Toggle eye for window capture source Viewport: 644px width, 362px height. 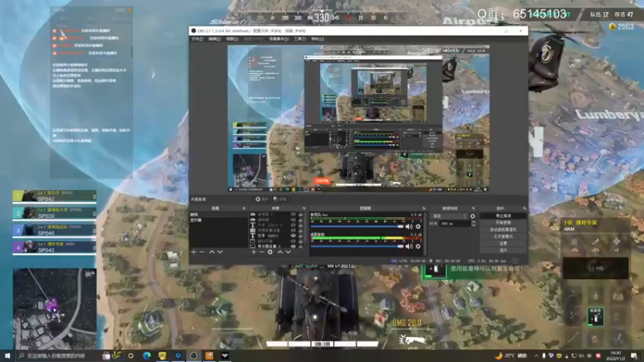[x=293, y=241]
